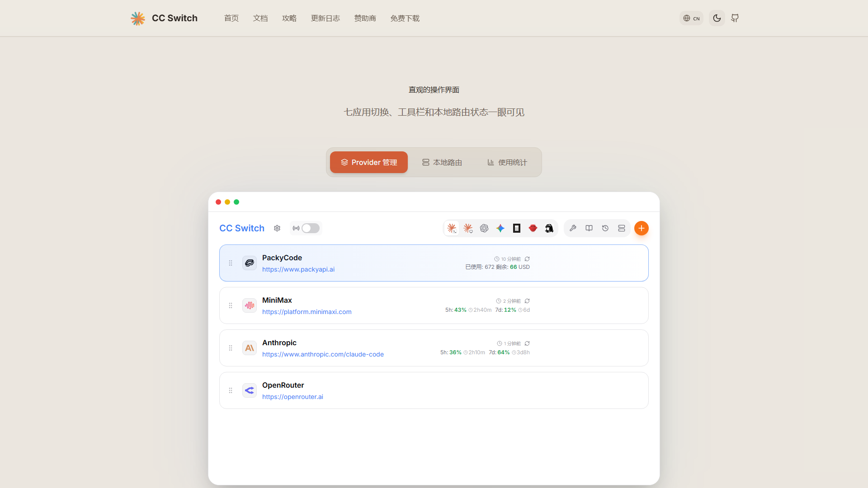Click the blue CC Switch app title
The width and height of the screenshot is (868, 488).
pyautogui.click(x=242, y=228)
